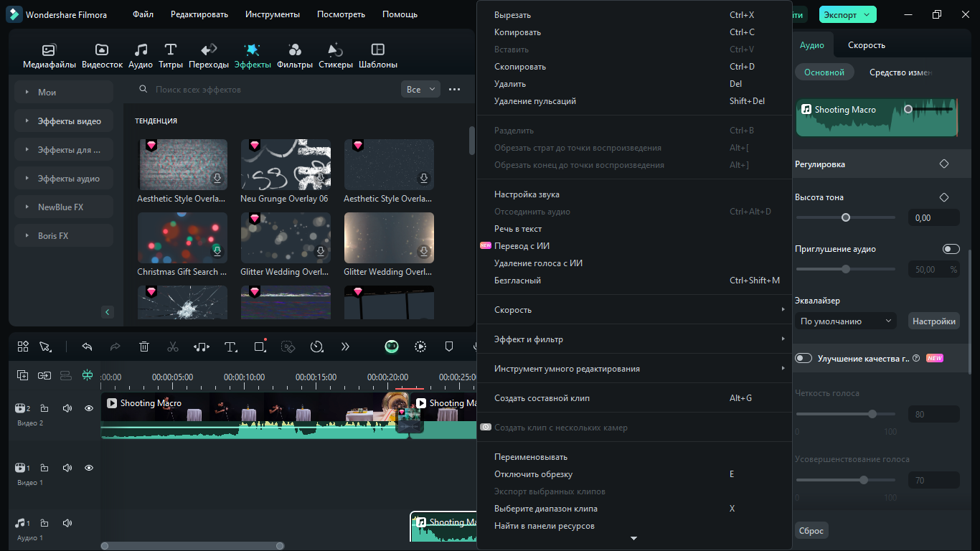Open the Переходы transitions panel

209,56
